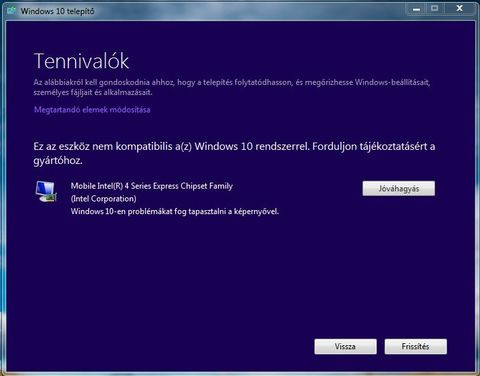Select the Tennivalók heading
480x376 pixels.
coord(81,61)
